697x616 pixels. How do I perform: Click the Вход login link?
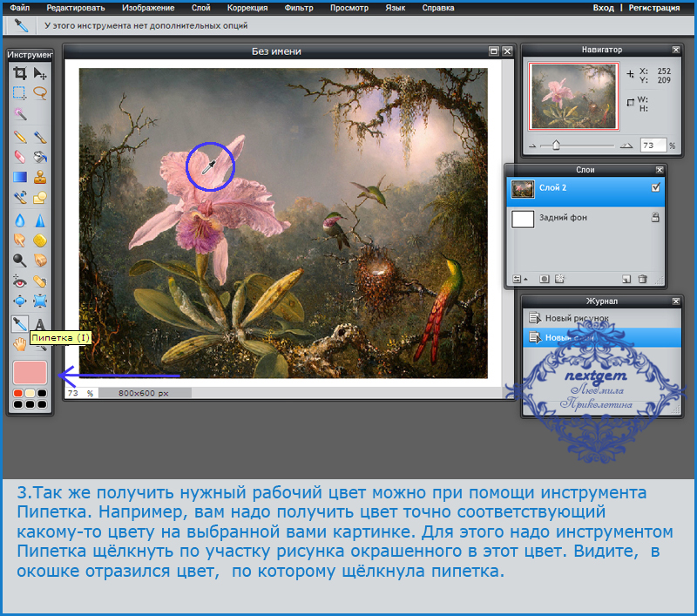[x=603, y=8]
